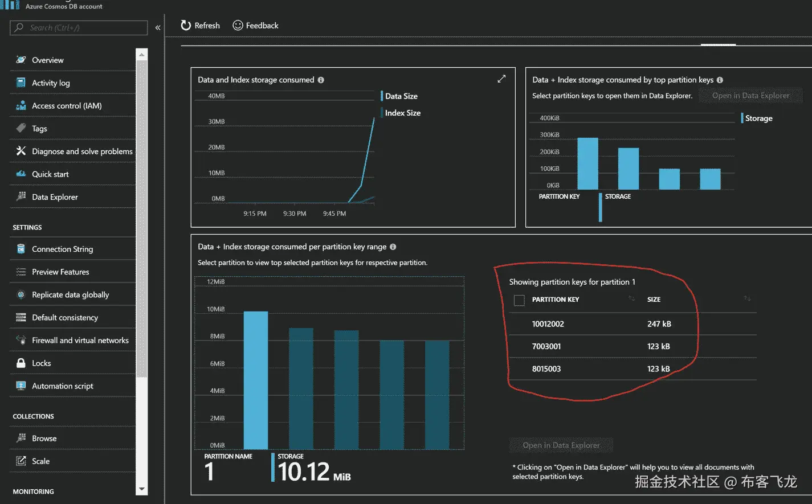The width and height of the screenshot is (812, 504).
Task: Click the Connection String icon
Action: click(21, 249)
